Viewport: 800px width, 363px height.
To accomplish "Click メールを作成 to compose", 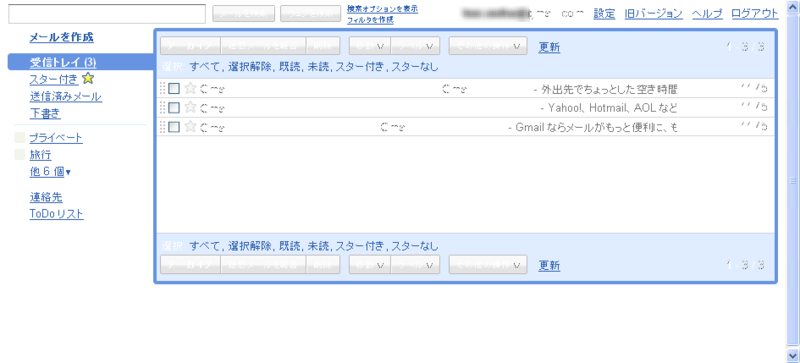I will pos(62,37).
